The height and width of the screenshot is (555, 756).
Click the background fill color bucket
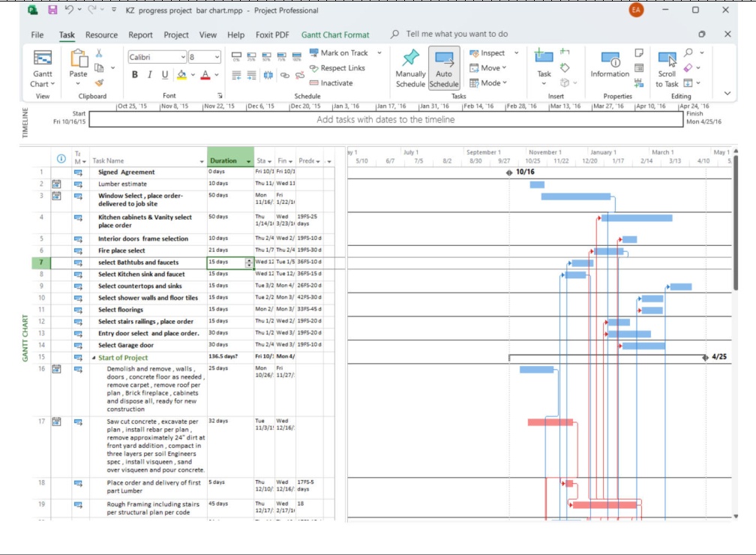(181, 74)
